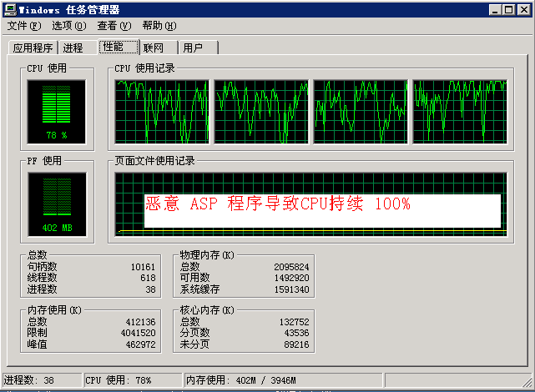Image resolution: width=535 pixels, height=392 pixels.
Task: Click the first CPU usage history graph
Action: 162,111
